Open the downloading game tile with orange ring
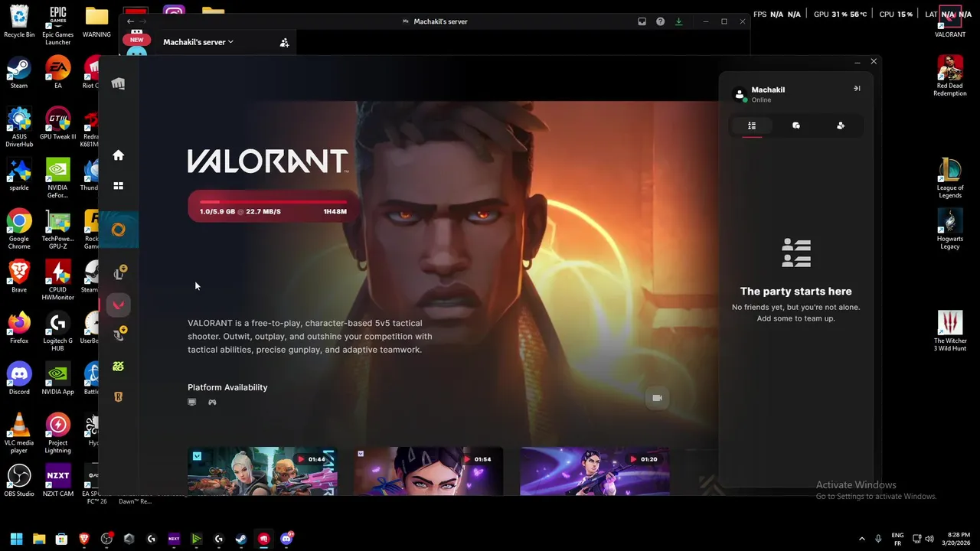 [x=119, y=230]
